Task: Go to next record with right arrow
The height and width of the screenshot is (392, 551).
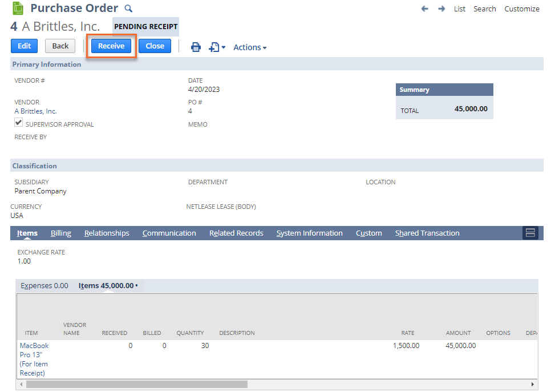Action: 441,9
